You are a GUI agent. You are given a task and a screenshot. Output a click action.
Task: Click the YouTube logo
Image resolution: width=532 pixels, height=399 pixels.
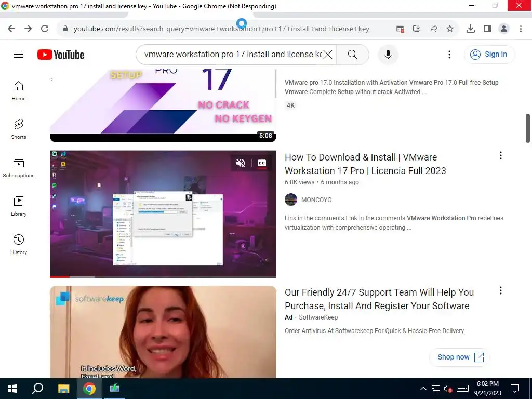tap(61, 55)
